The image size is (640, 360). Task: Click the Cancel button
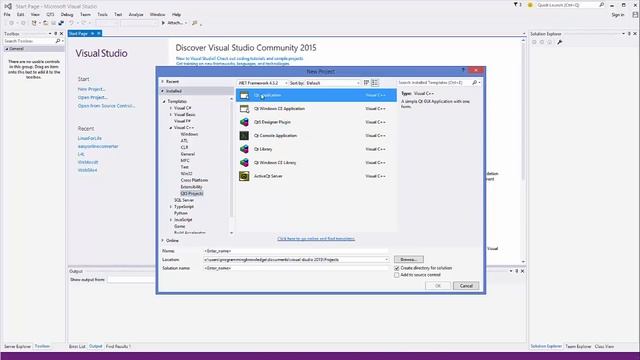[x=466, y=286]
